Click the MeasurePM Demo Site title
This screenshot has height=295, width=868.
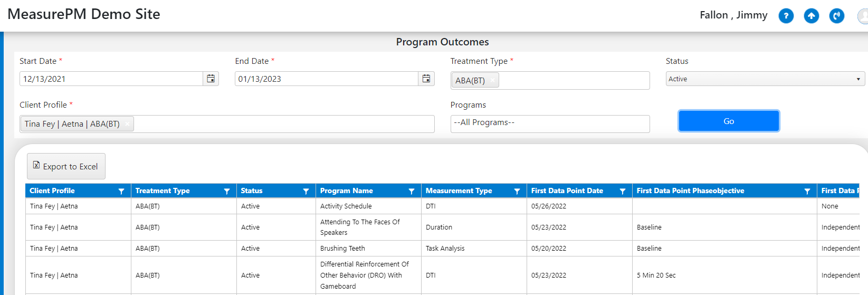coord(84,14)
